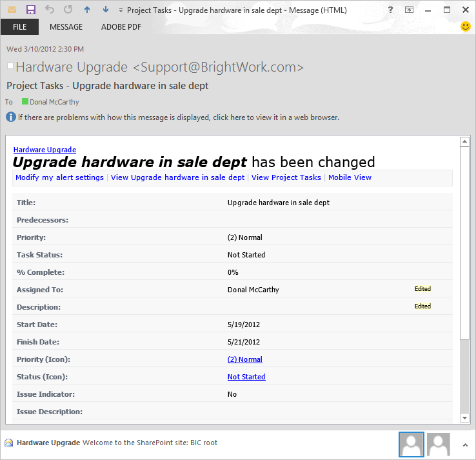This screenshot has width=476, height=460.
Task: Click the Undo arrow icon
Action: tap(50, 10)
